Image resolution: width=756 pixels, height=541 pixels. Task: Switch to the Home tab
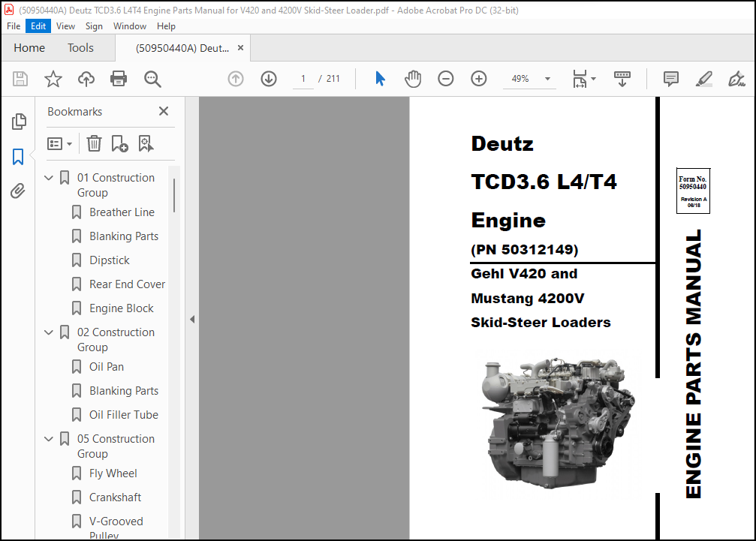[29, 48]
